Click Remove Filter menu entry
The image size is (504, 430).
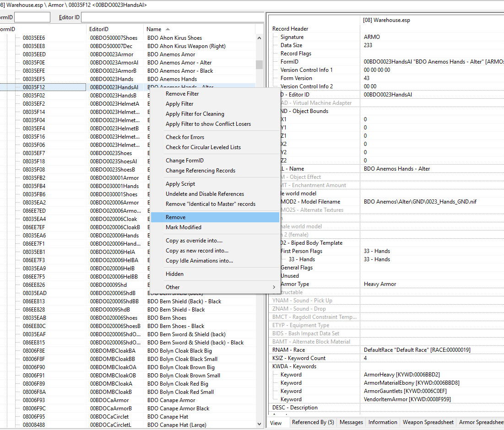pyautogui.click(x=182, y=94)
